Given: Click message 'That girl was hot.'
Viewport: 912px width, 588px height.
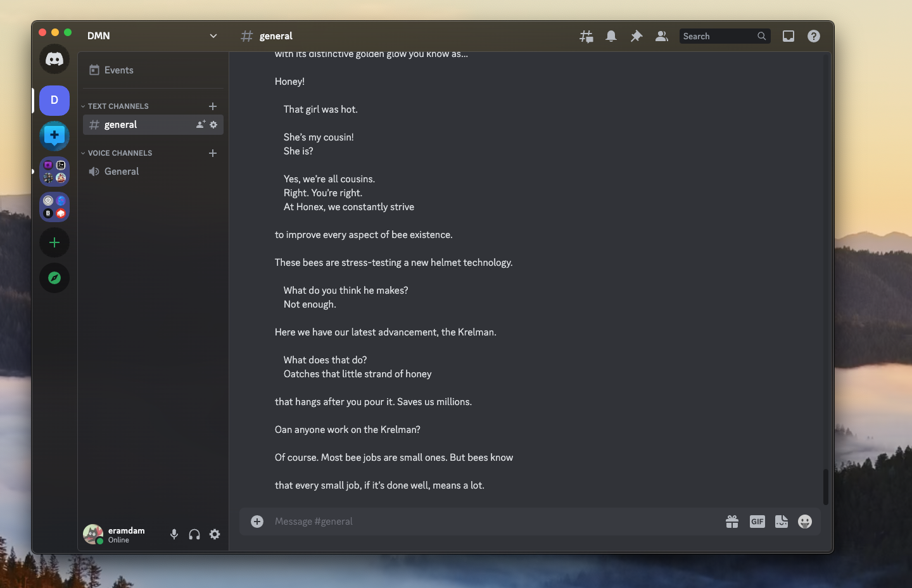Looking at the screenshot, I should pos(320,109).
